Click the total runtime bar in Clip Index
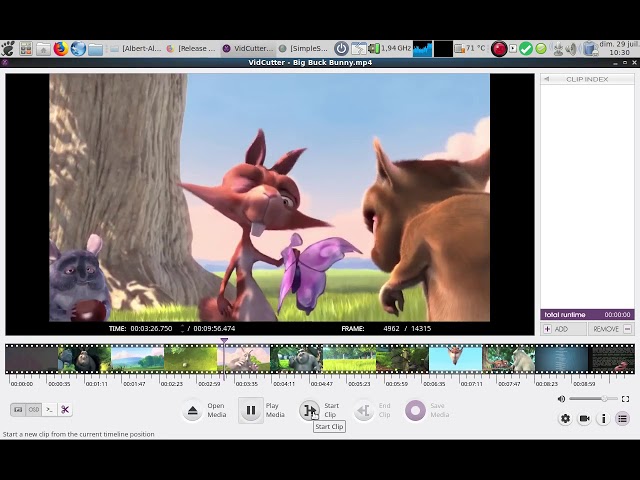This screenshot has width=640, height=480. point(587,315)
